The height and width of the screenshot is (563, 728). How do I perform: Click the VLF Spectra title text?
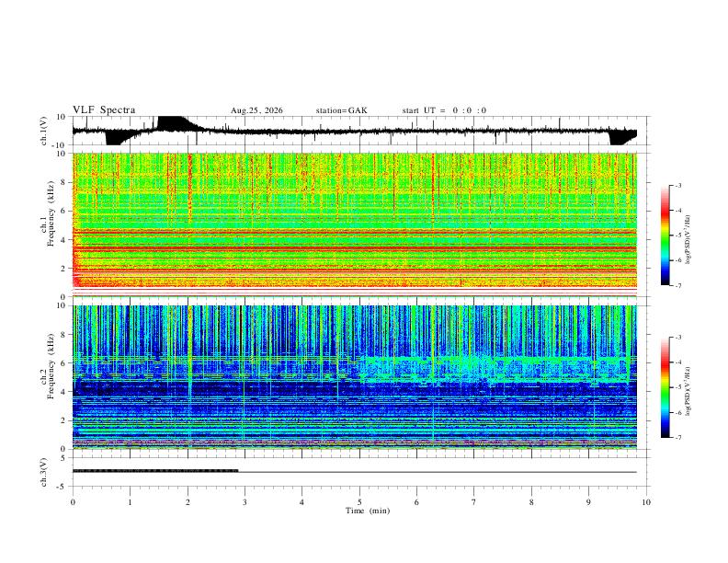(104, 110)
